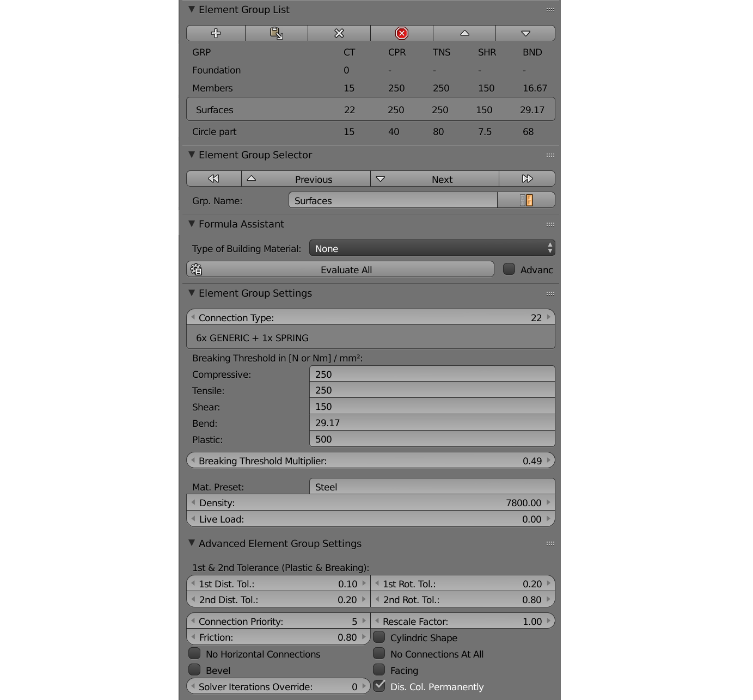Uncheck Dis. Col. Permanently

pos(379,686)
